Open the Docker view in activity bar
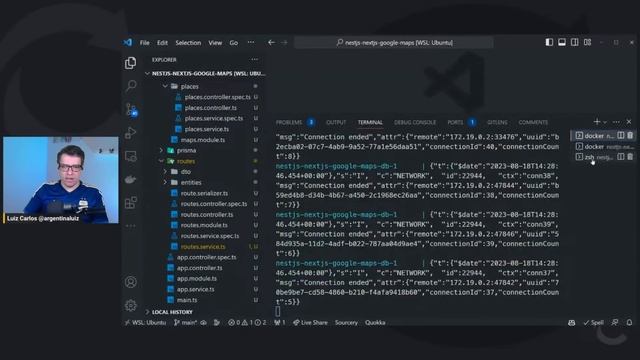 (x=131, y=179)
